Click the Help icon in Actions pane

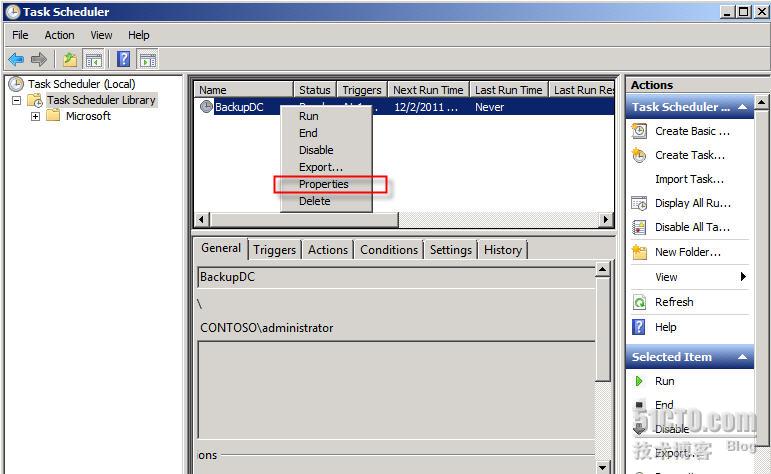[x=638, y=326]
